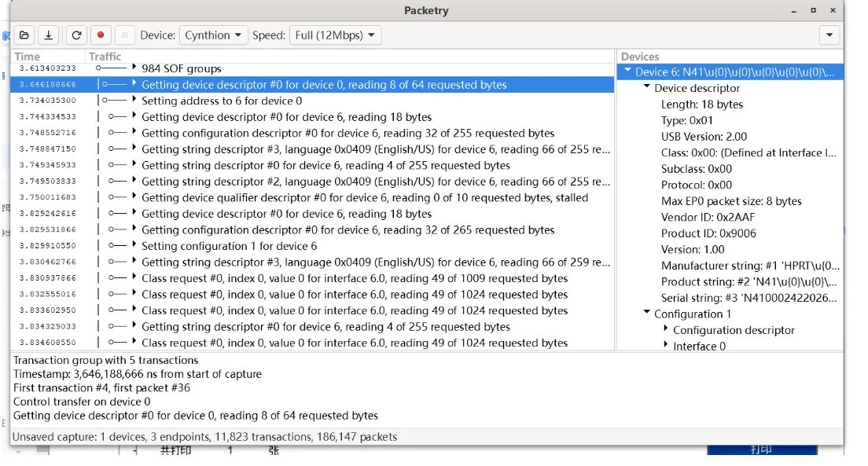Select class request row at 3.834608550
Screen dimensions: 868x466
tap(312, 343)
